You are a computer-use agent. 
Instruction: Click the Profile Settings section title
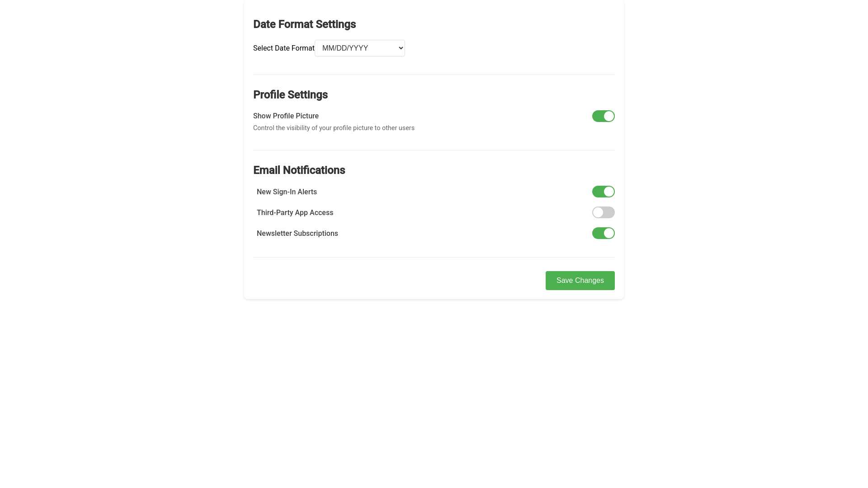point(290,95)
